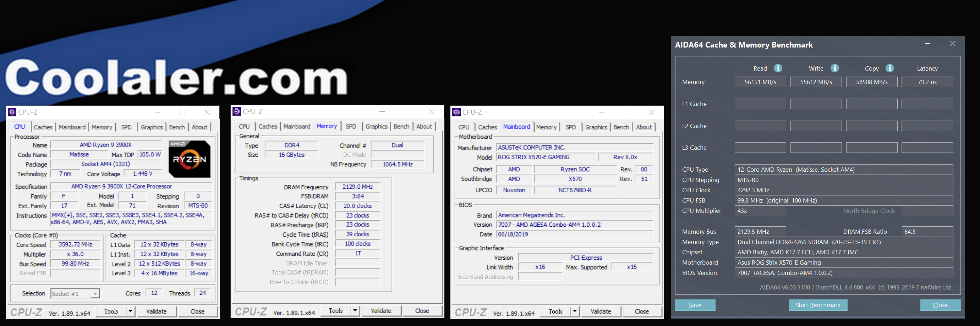Open the Memory tab in the first CPU-Z window
Image resolution: width=980 pixels, height=326 pixels.
tap(102, 127)
